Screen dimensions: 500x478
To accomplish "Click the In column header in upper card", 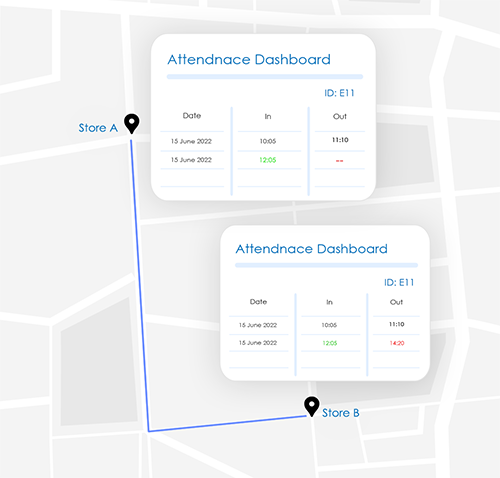I will [x=268, y=116].
